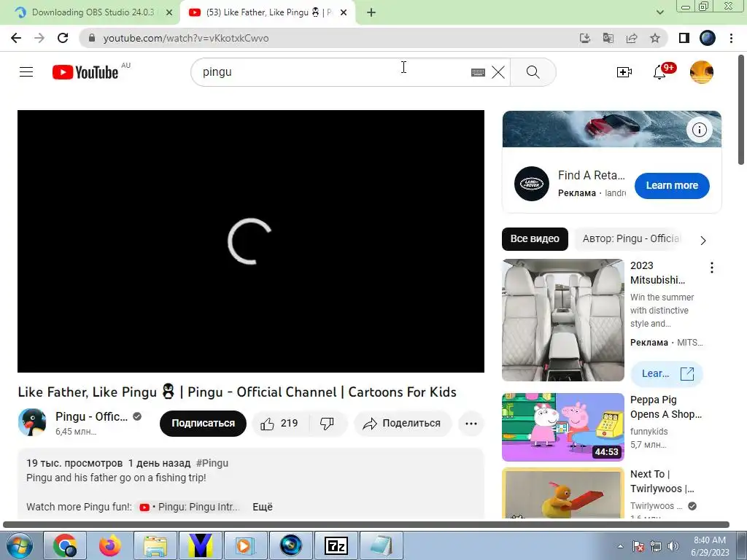Open the volume icon in system tray

click(673, 546)
